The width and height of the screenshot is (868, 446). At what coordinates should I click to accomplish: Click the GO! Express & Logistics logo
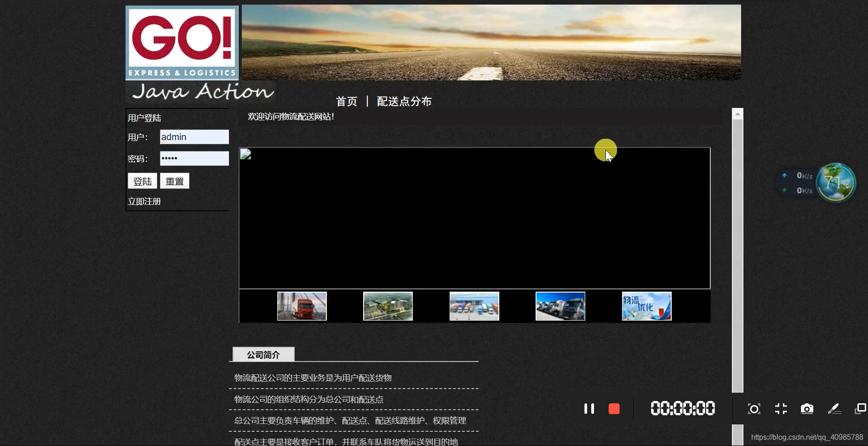tap(182, 43)
